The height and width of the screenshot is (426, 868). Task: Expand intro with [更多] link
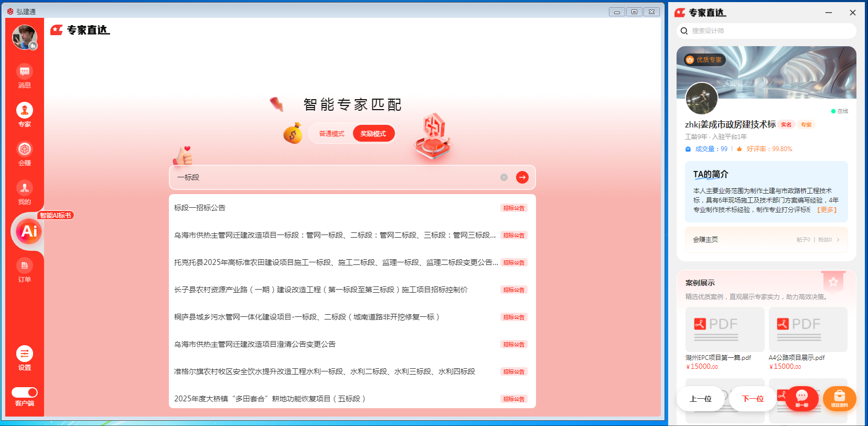[828, 210]
